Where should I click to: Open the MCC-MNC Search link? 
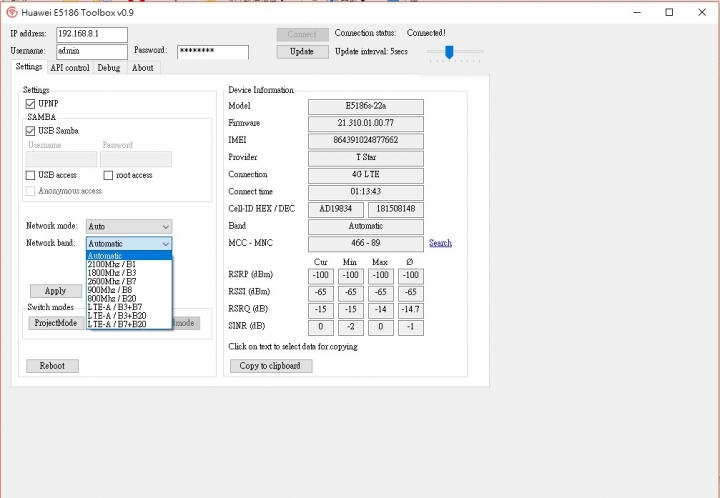(440, 243)
